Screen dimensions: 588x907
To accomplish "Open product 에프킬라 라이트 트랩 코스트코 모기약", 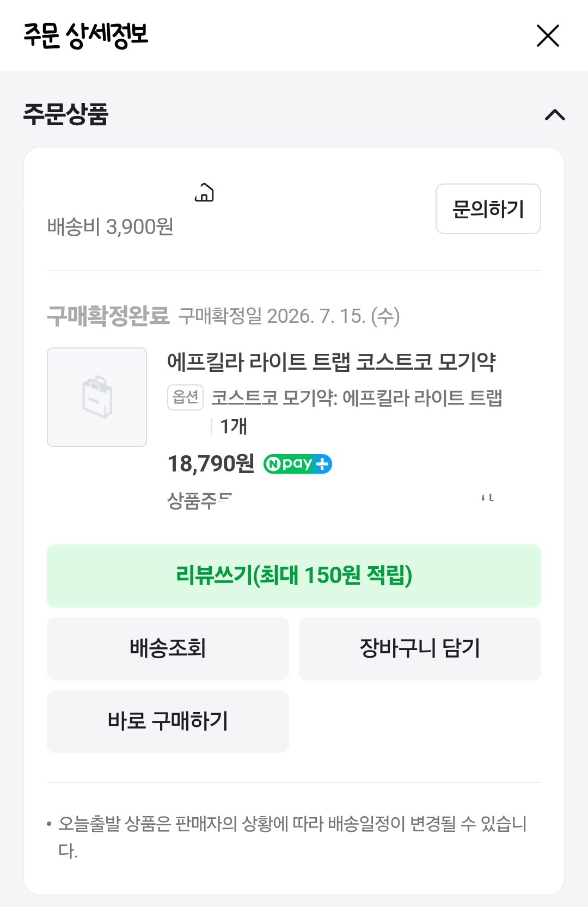I will click(x=331, y=362).
